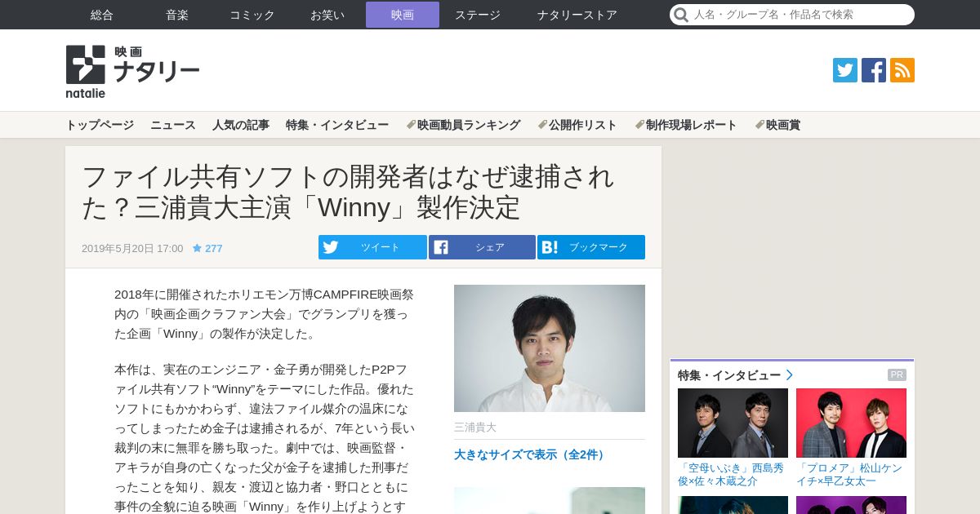
Task: Open ナタリーストア tab
Action: tap(577, 15)
